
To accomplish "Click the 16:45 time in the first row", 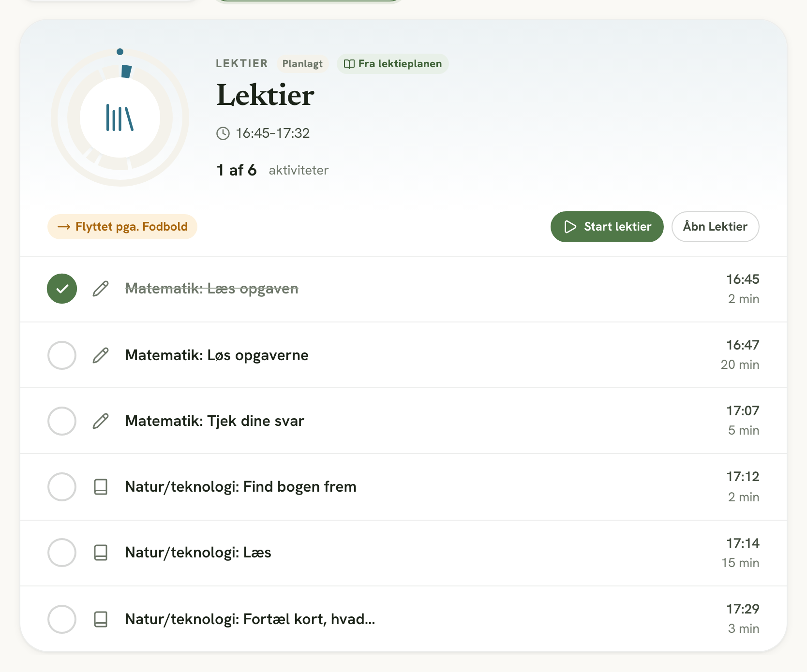I will [743, 279].
